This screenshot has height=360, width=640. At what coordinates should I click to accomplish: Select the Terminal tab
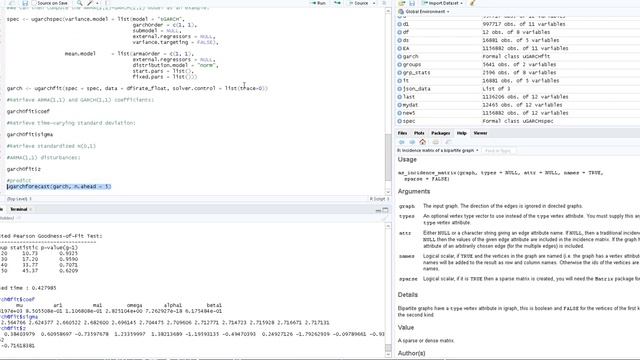pos(18,209)
